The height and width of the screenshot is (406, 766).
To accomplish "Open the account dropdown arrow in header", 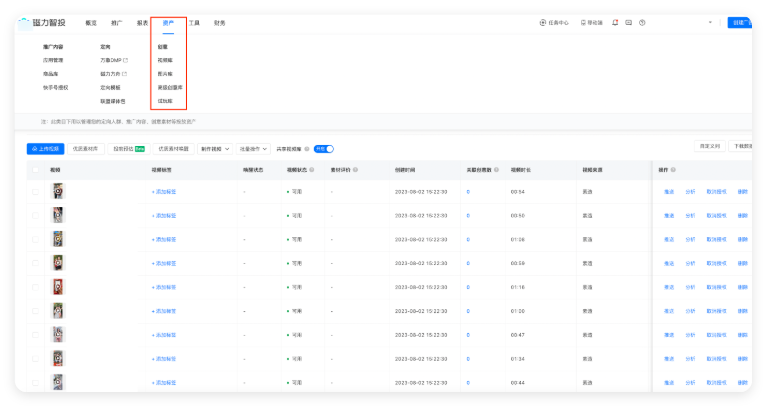I will click(x=711, y=22).
